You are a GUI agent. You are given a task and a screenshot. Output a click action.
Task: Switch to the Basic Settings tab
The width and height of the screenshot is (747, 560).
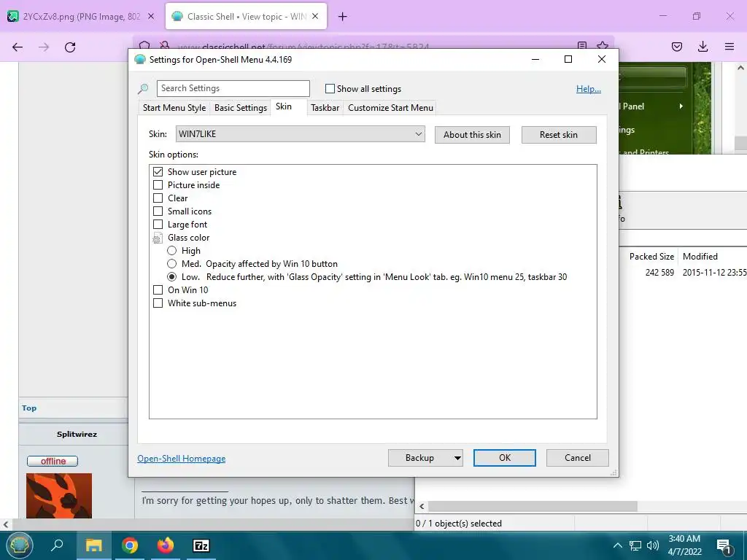241,108
